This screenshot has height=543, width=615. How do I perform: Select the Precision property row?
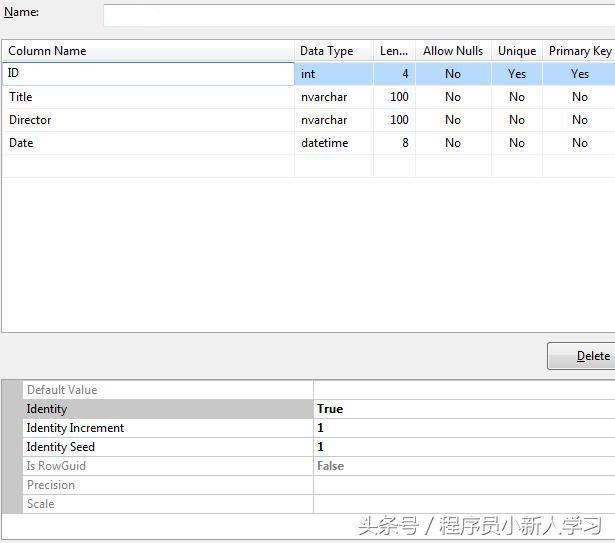pos(168,485)
